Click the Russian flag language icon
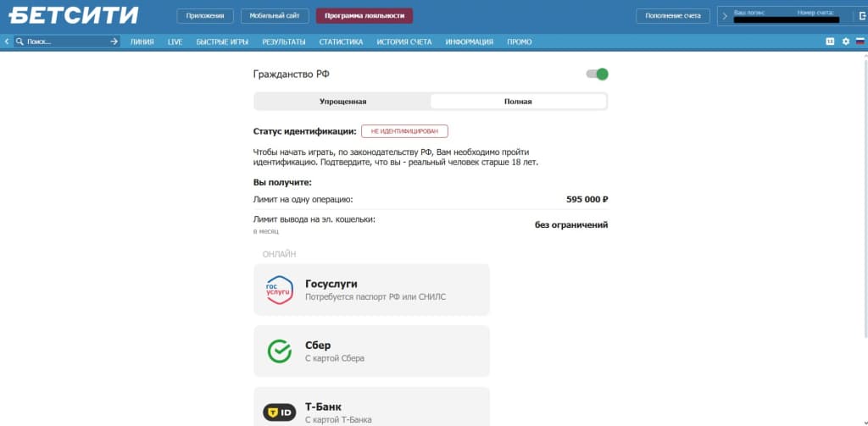The height and width of the screenshot is (426, 868). point(860,41)
